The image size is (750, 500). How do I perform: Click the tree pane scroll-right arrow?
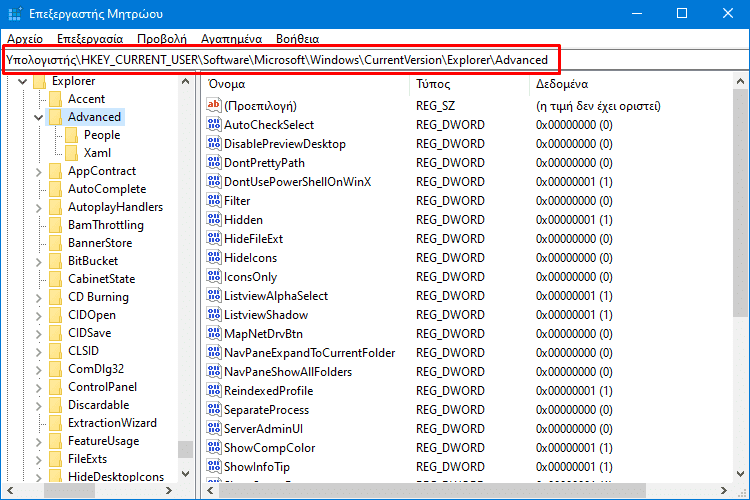pos(168,490)
